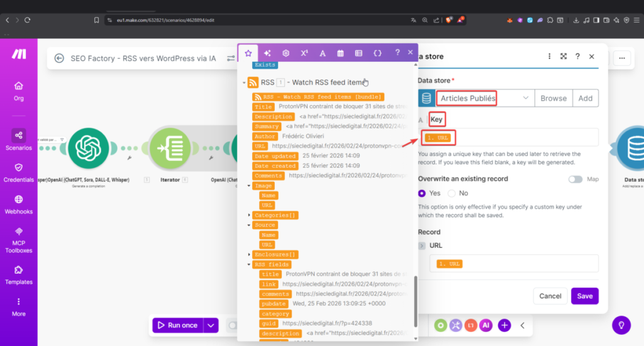Click the Browse button for data store
Viewport: 644px width, 346px height.
coord(553,98)
